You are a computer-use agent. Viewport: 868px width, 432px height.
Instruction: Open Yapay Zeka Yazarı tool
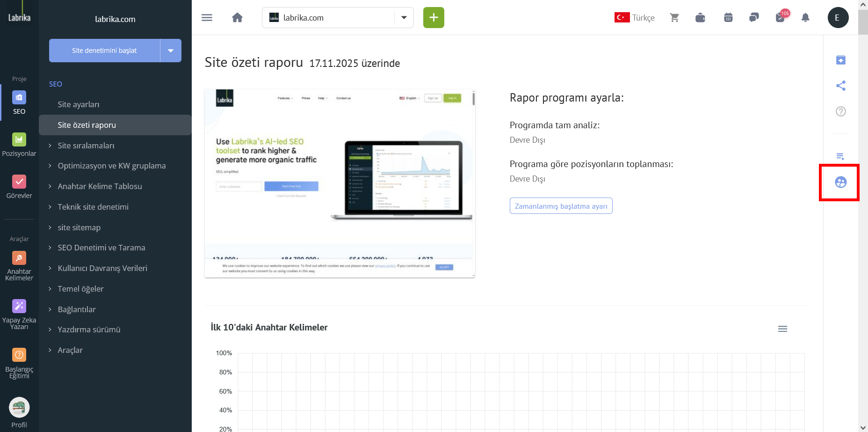[x=19, y=314]
